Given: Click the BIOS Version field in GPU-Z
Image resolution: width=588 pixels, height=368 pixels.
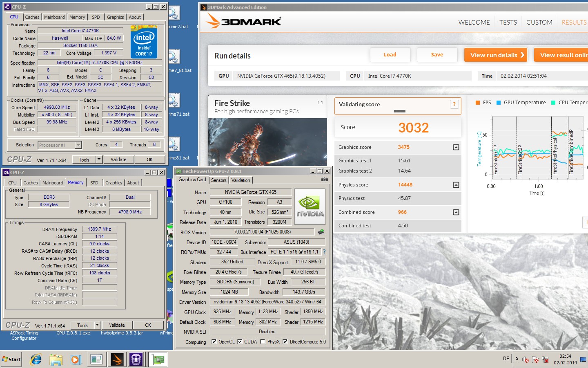Looking at the screenshot, I should [x=262, y=232].
